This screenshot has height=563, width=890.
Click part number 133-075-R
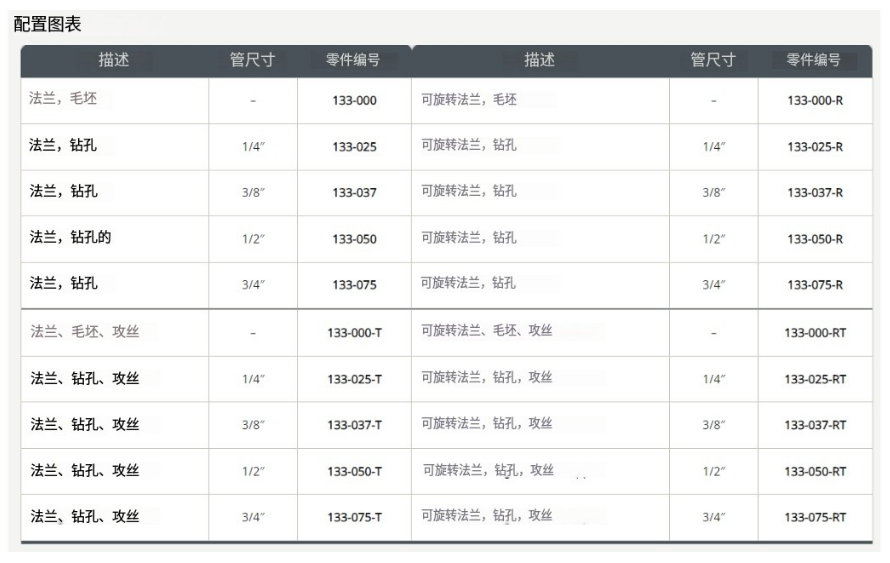814,285
